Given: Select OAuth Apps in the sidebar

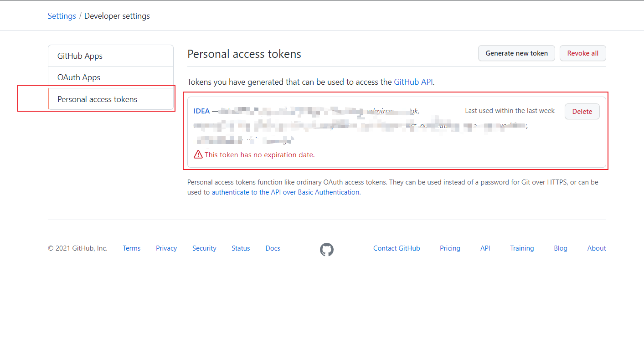Looking at the screenshot, I should 111,77.
